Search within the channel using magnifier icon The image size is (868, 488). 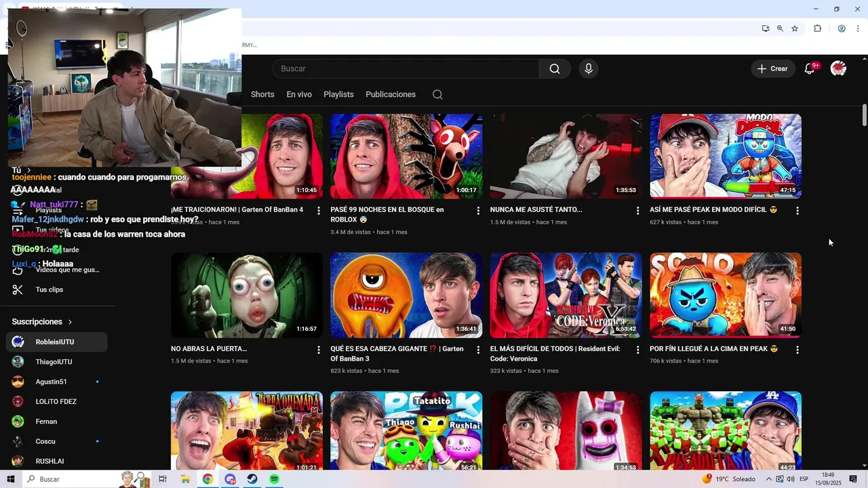[x=437, y=94]
